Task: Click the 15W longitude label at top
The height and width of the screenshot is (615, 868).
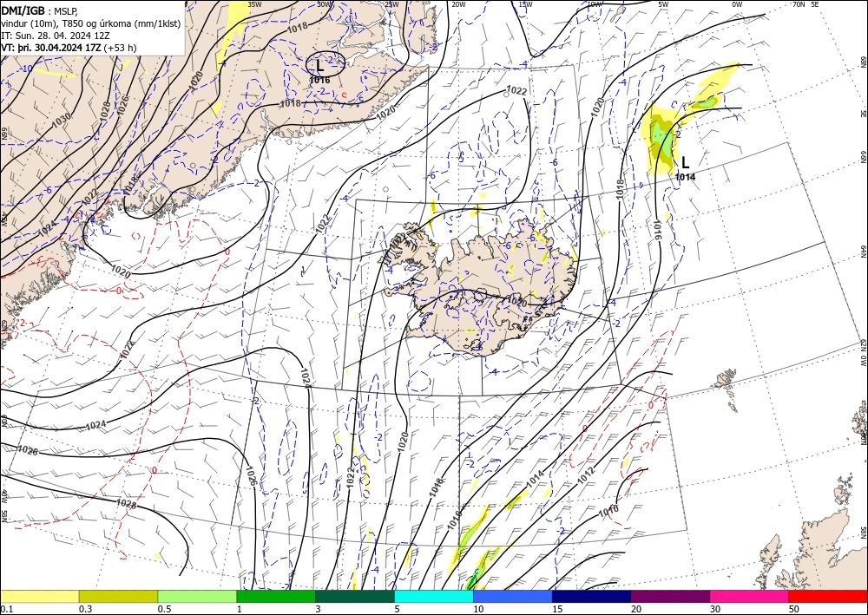Action: 525,4
